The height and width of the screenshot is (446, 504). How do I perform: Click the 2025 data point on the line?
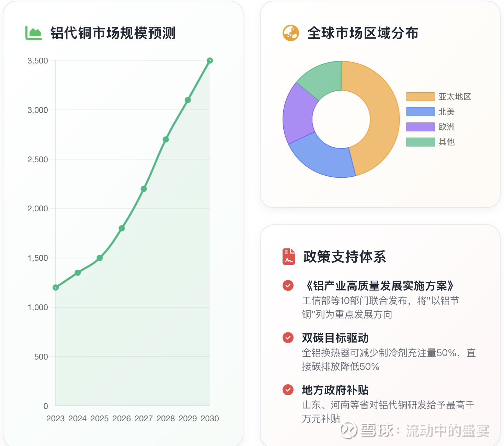(100, 258)
